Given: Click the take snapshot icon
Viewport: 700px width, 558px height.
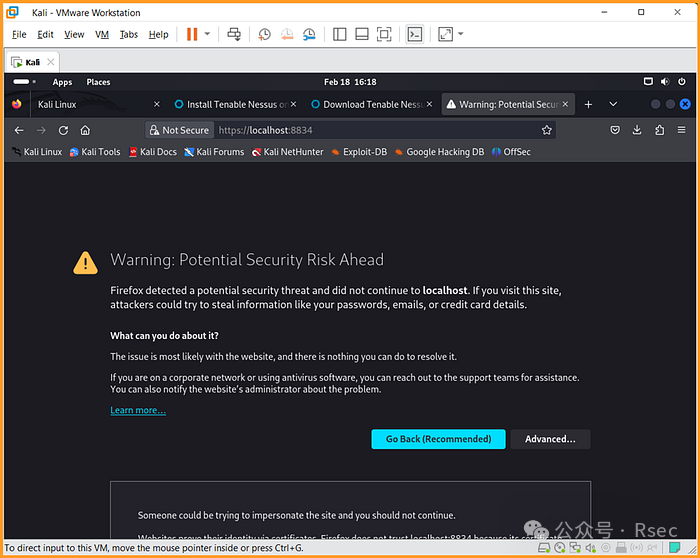Looking at the screenshot, I should click(x=264, y=34).
